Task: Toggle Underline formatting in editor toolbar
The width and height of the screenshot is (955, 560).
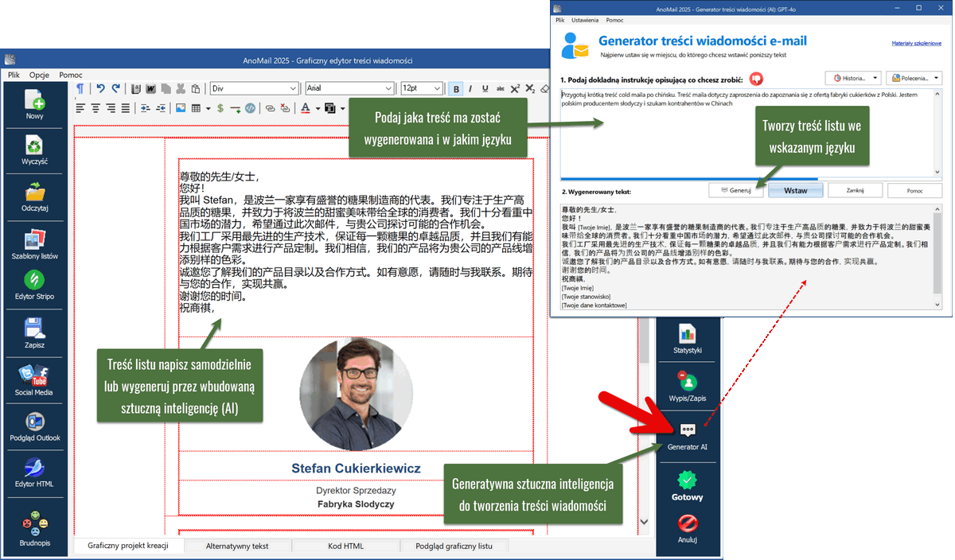Action: click(x=485, y=88)
